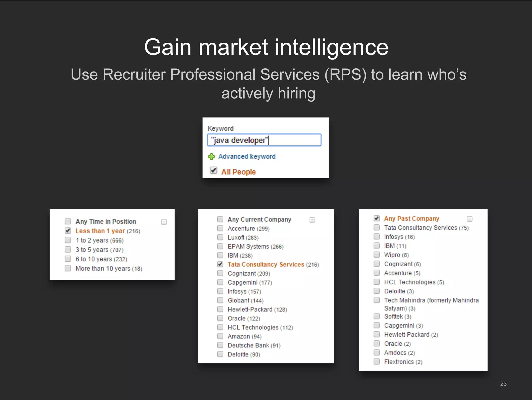Uncheck Less than 1 year checkbox
The width and height of the screenshot is (532, 400).
click(x=68, y=230)
